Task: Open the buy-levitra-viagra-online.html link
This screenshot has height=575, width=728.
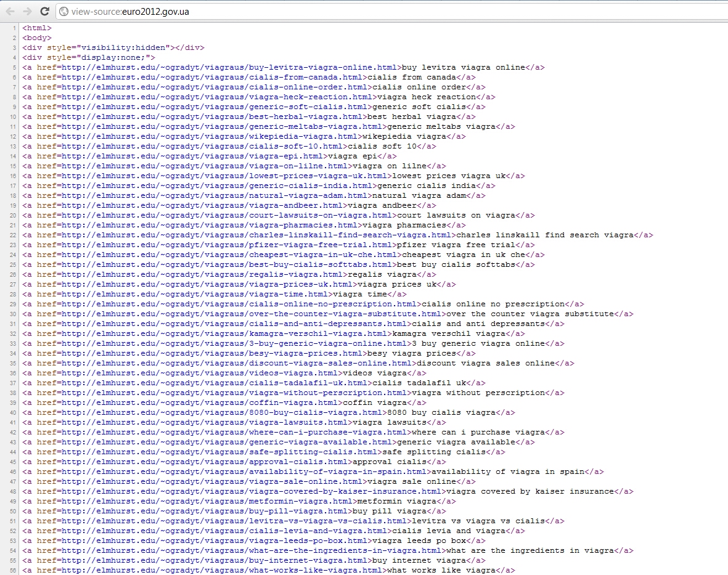Action: [x=229, y=67]
